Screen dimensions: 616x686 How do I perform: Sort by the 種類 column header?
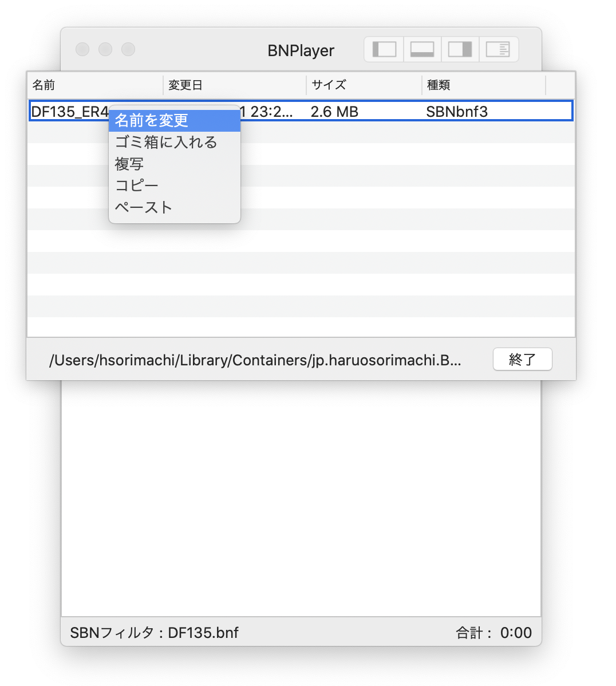pos(483,85)
